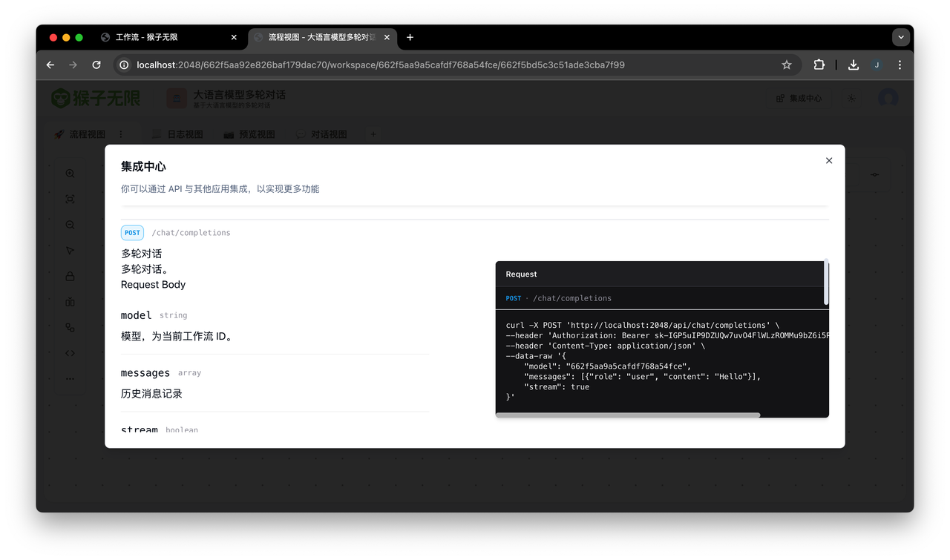Open the user avatar menu

tap(888, 98)
